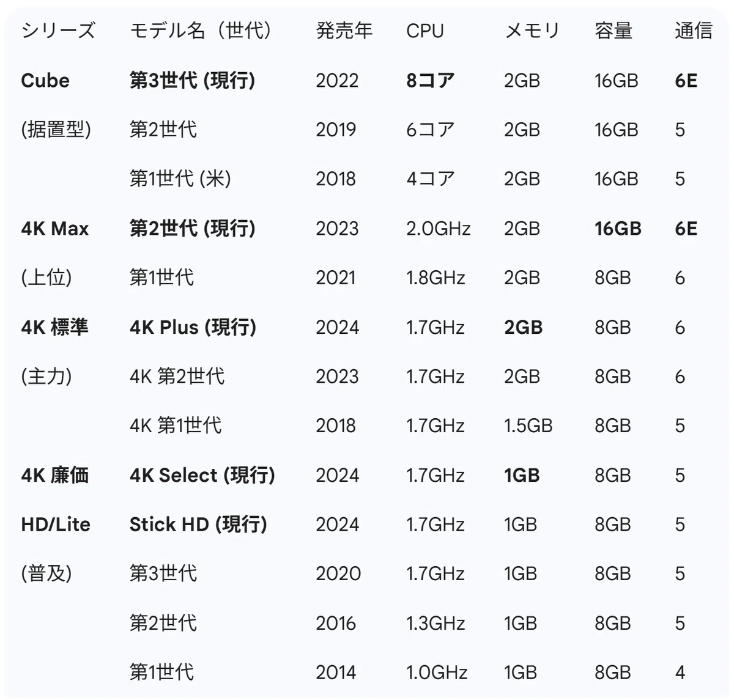
Task: Click the 第1世代 (米) model cell
Action: coord(180,179)
